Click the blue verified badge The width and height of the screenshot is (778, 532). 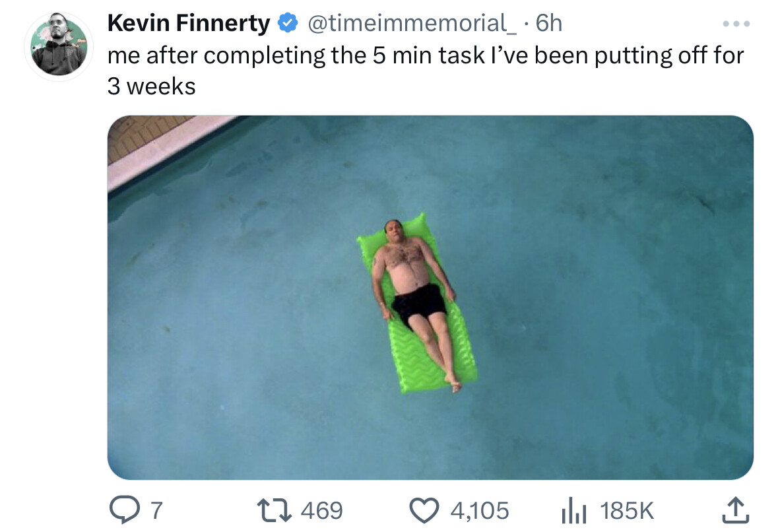pyautogui.click(x=287, y=23)
